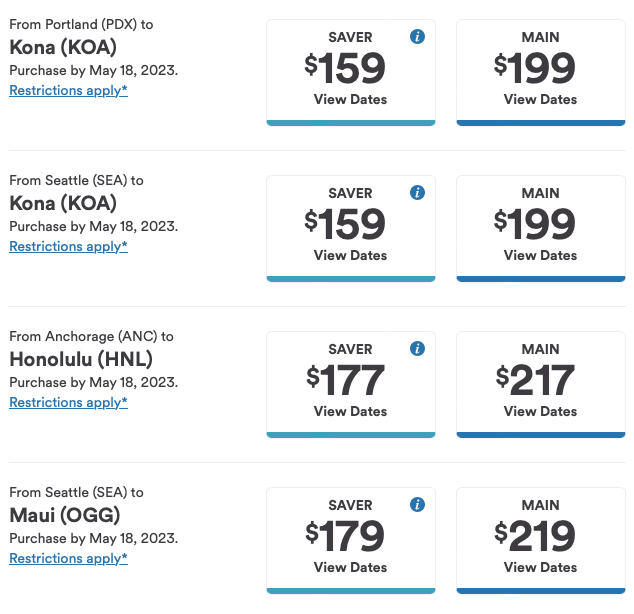Open info icon on Seattle–Maui Saver fare
This screenshot has height=614, width=634.
click(x=418, y=505)
